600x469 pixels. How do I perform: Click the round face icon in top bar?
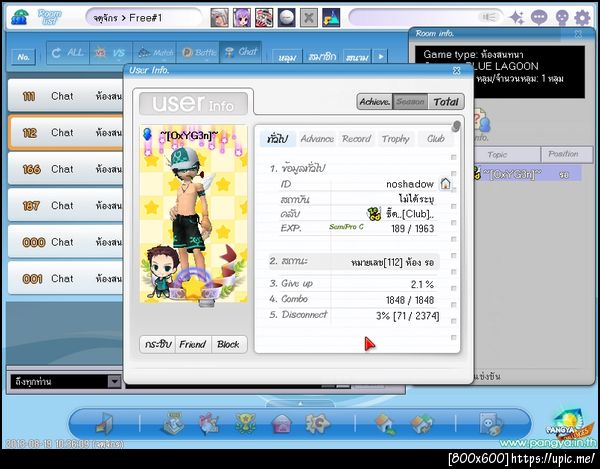click(561, 18)
